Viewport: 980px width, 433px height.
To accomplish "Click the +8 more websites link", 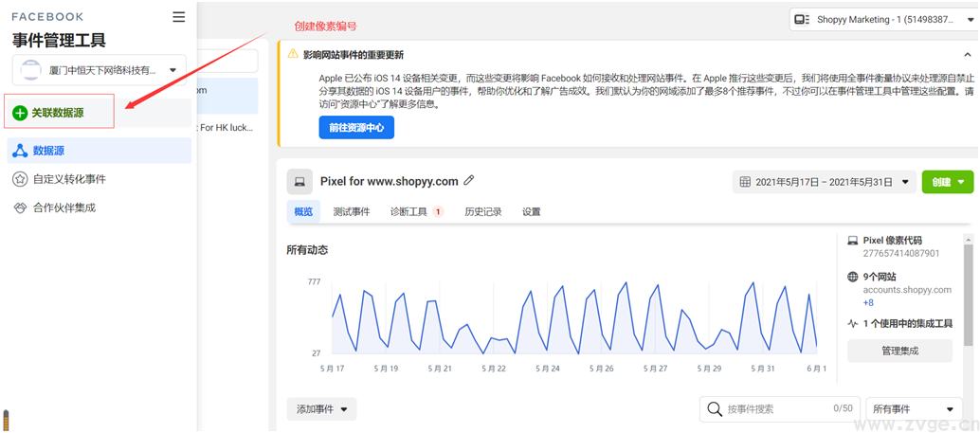I will pyautogui.click(x=868, y=302).
